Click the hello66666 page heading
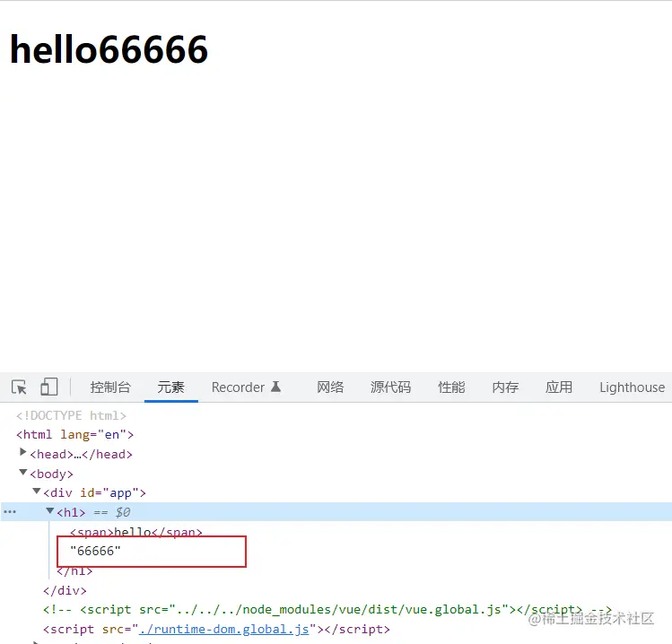This screenshot has height=644, width=672. pyautogui.click(x=109, y=49)
